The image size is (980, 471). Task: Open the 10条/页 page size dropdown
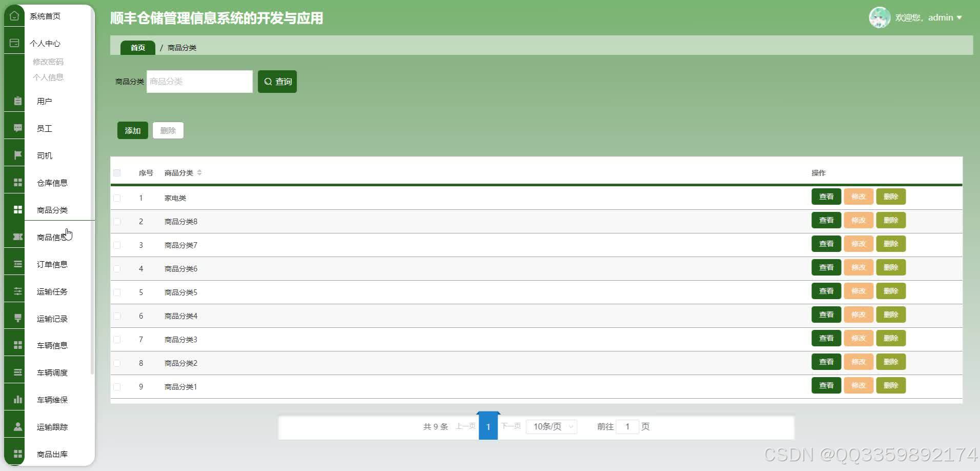coord(552,426)
